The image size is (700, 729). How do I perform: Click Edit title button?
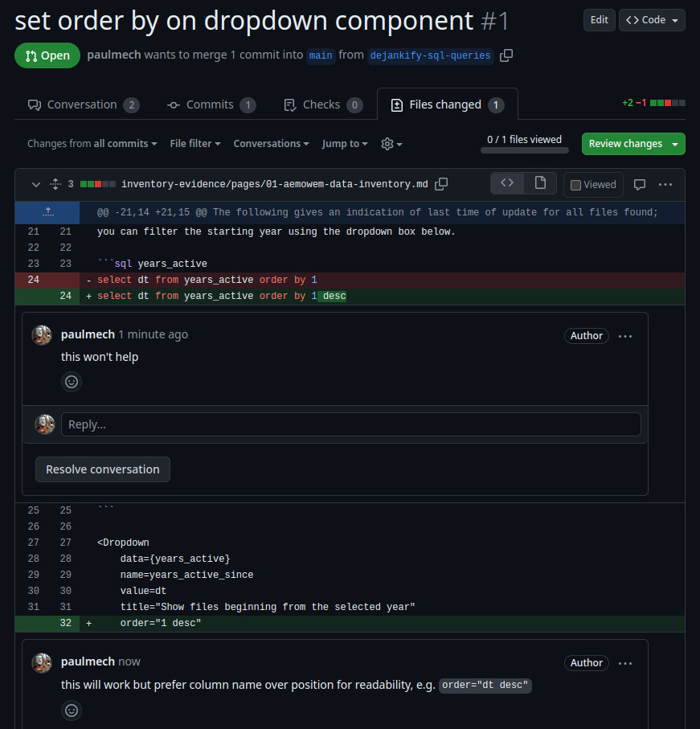coord(599,20)
